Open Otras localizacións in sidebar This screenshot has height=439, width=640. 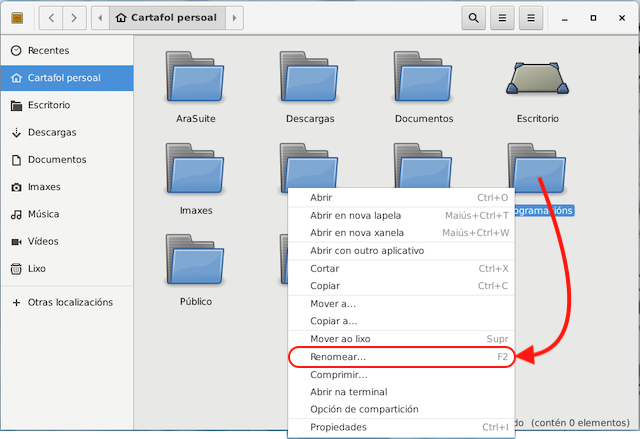69,302
